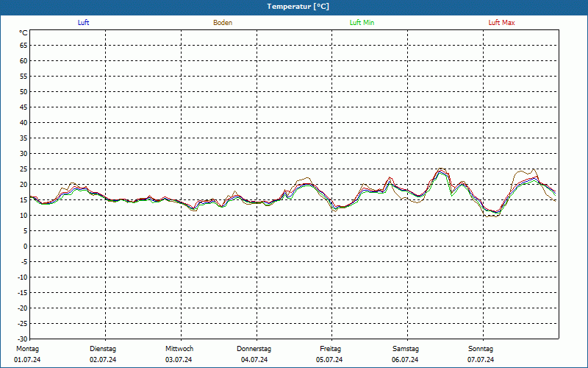
Task: Click the brown Boden legend label
Action: [x=223, y=23]
